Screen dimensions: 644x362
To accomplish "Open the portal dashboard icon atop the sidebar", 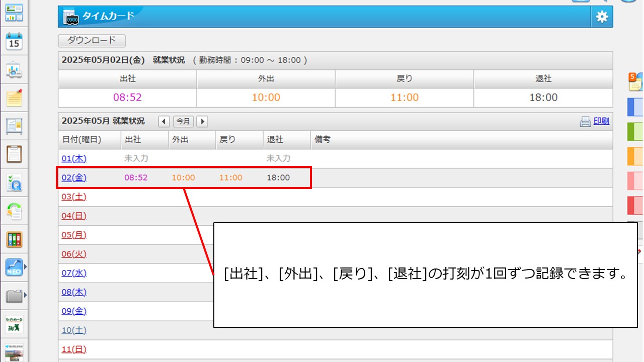I will [x=14, y=13].
